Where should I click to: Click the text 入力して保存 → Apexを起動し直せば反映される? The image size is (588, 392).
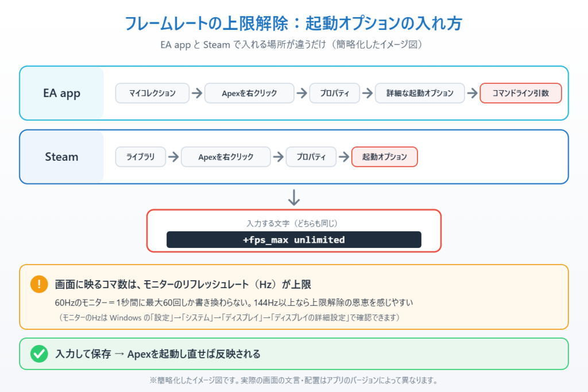click(158, 354)
